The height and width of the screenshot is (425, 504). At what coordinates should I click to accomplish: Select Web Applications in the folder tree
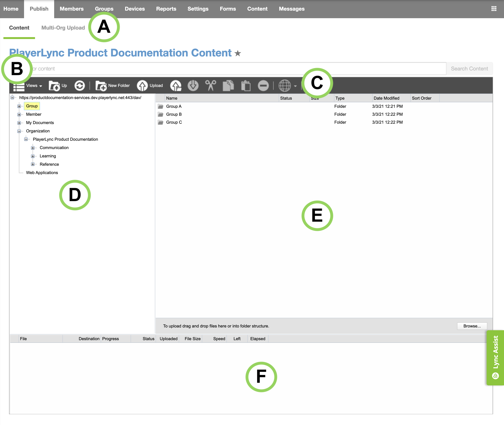[42, 173]
